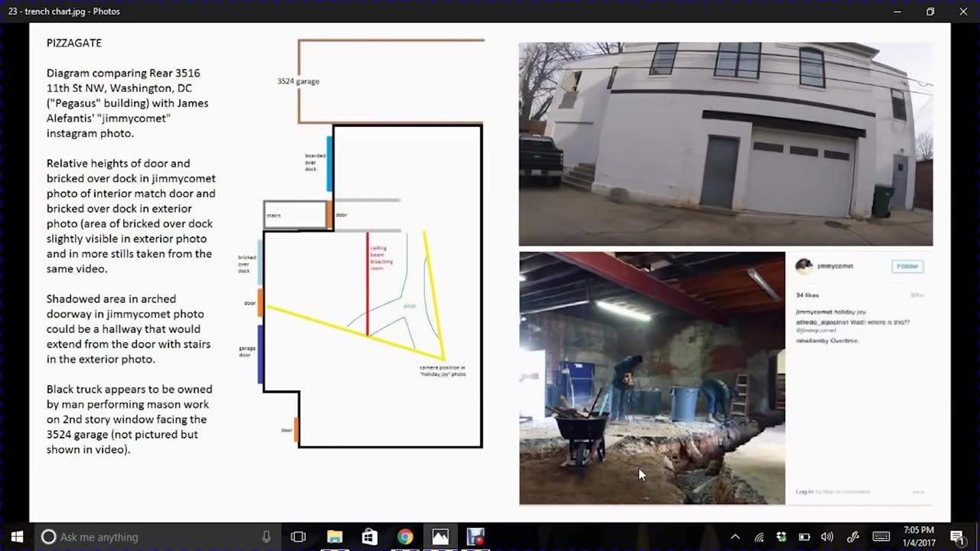Select the Photos app taskbar icon
Screen dimensions: 980x551
[440, 536]
